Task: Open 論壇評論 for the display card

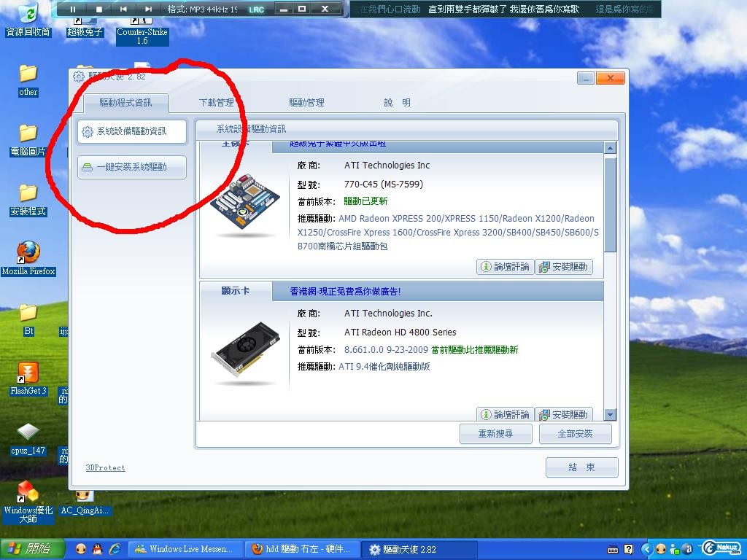Action: coord(506,414)
